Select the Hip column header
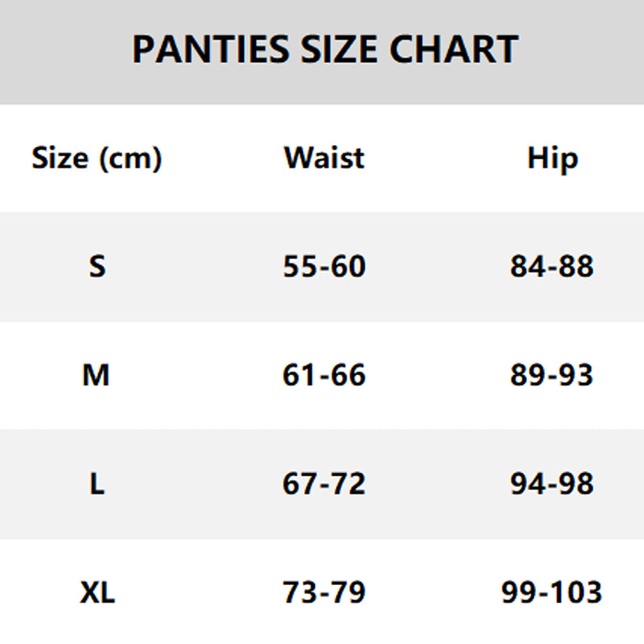Viewport: 644px width, 644px height. 552,158
